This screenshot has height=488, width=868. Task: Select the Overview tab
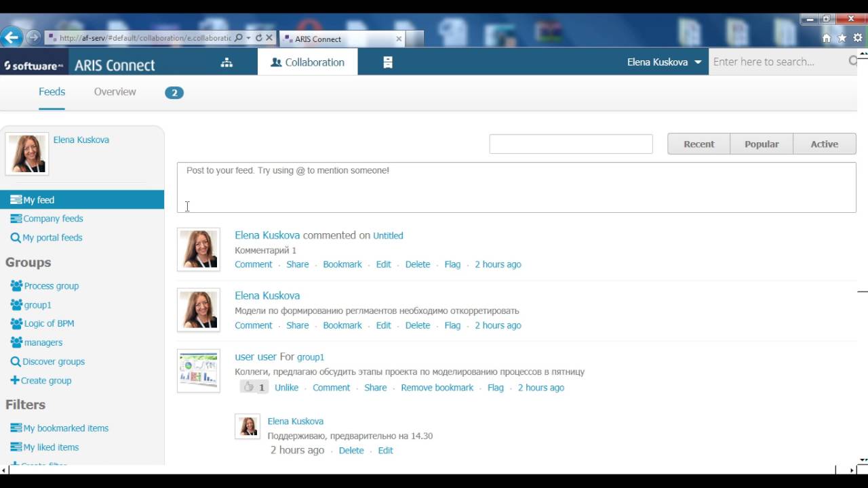point(115,91)
